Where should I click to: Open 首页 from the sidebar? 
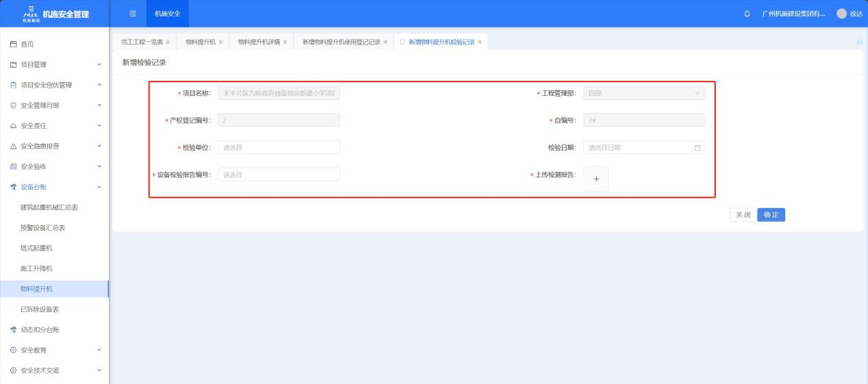[27, 44]
